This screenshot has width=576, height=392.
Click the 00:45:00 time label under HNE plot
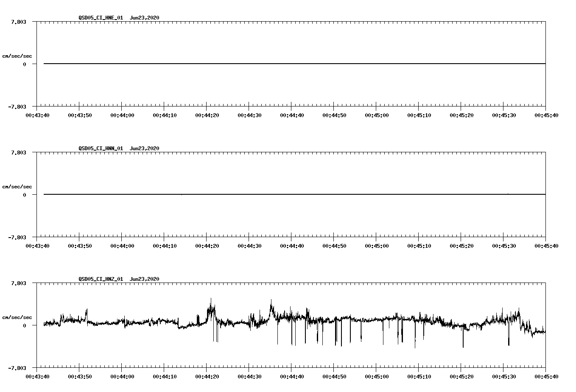tap(377, 115)
